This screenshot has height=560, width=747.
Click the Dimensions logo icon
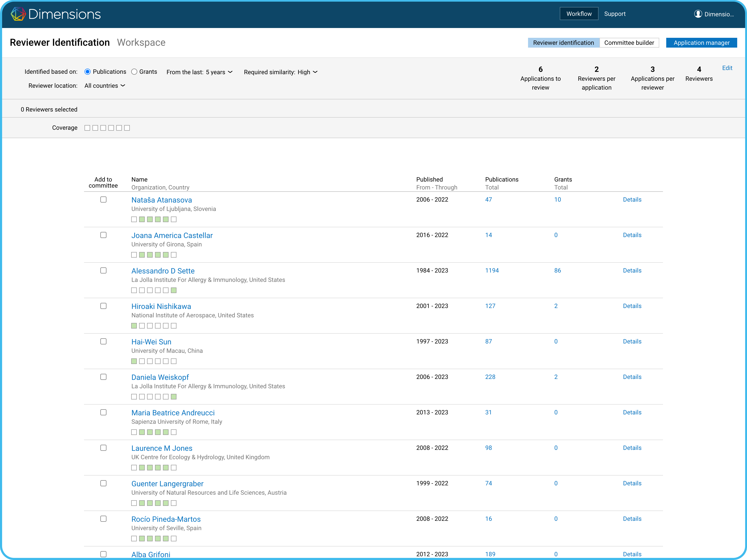click(x=18, y=14)
